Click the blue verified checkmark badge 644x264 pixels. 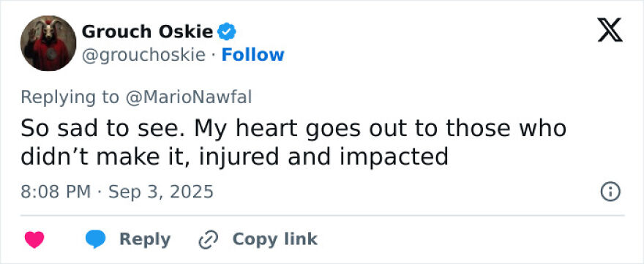click(x=226, y=31)
